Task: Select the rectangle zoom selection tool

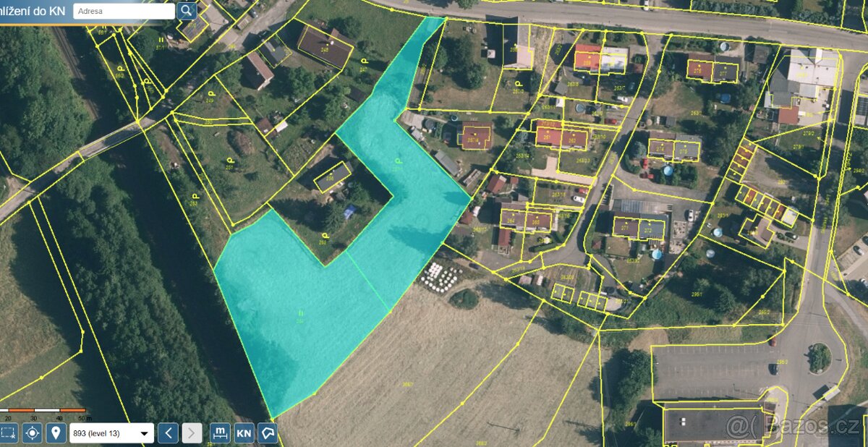Action: click(x=8, y=433)
